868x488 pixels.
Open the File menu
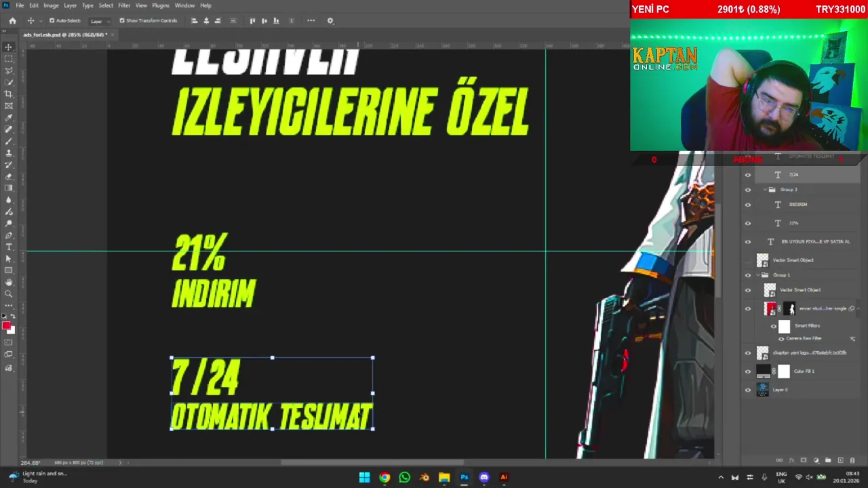coord(20,5)
